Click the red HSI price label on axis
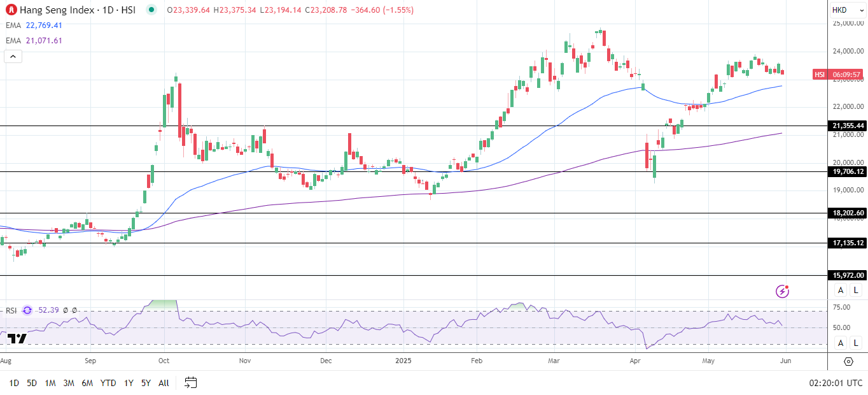This screenshot has height=395, width=868. 820,75
